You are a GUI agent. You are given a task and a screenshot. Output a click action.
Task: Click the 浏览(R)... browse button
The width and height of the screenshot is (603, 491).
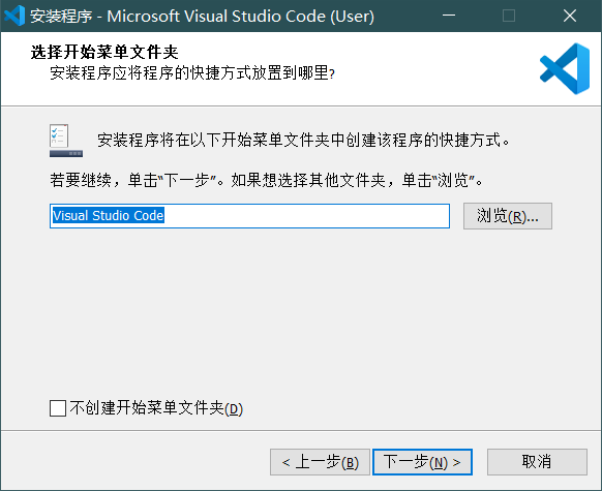coord(507,216)
